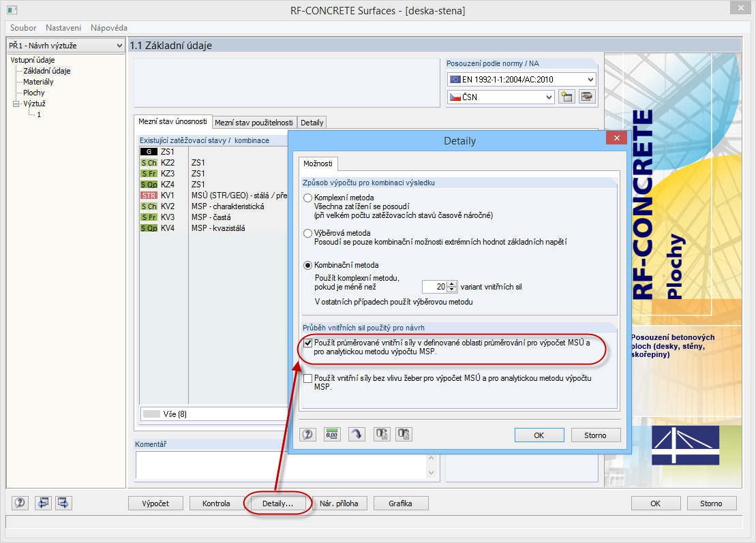
Task: Switch to the Detaily tab in main window
Action: point(312,123)
